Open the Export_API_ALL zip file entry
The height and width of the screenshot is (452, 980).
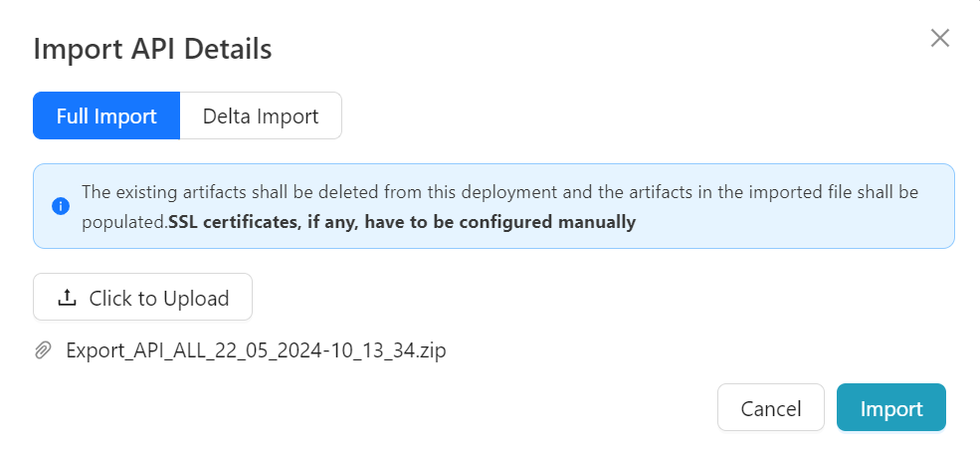tap(256, 350)
